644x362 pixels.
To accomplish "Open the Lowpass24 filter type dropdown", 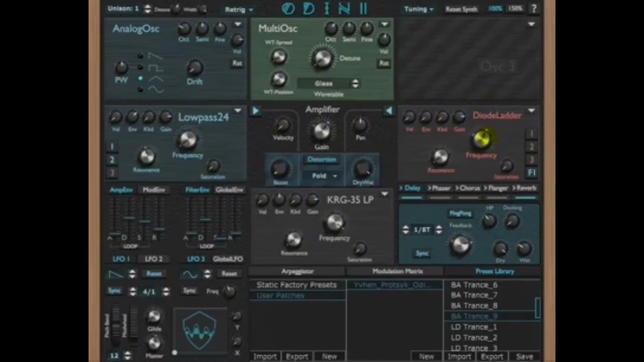I will point(237,111).
